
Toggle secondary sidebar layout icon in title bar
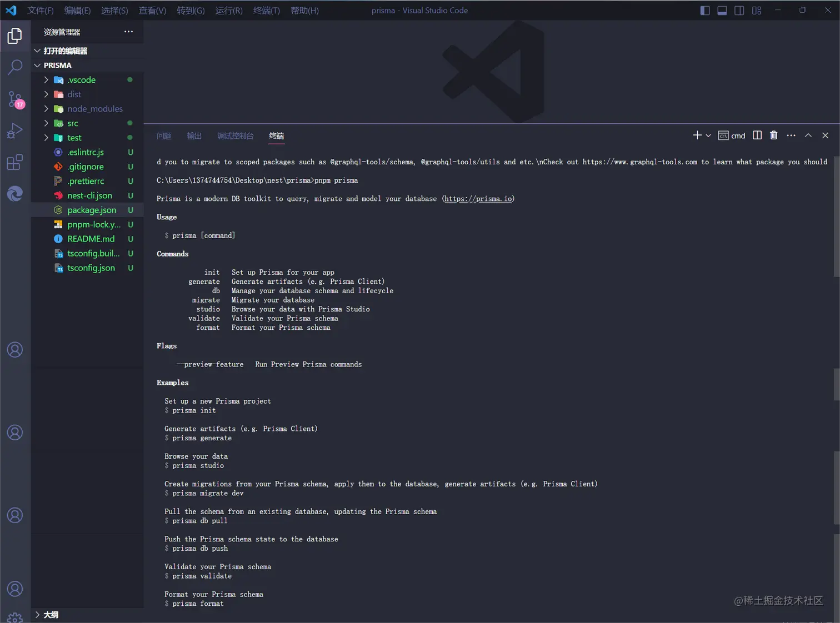(x=739, y=11)
